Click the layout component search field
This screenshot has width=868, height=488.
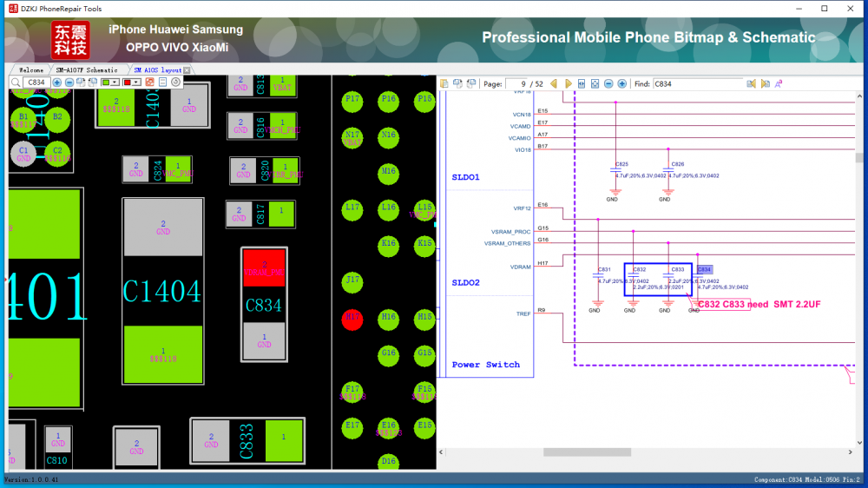pyautogui.click(x=36, y=82)
